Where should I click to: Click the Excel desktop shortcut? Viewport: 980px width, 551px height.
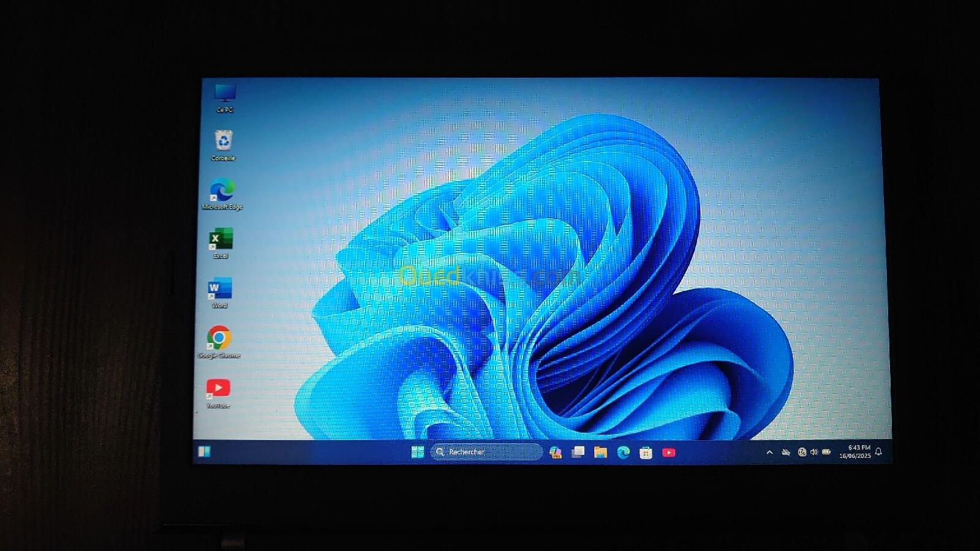(221, 240)
